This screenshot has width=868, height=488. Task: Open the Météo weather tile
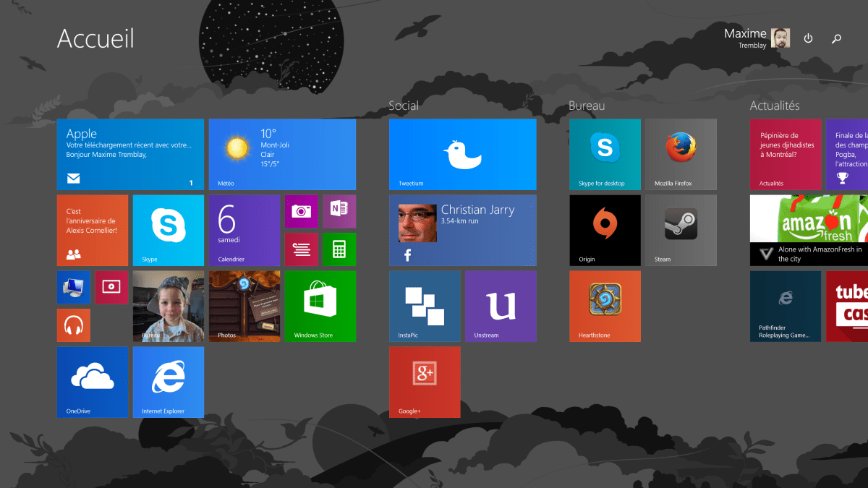282,154
